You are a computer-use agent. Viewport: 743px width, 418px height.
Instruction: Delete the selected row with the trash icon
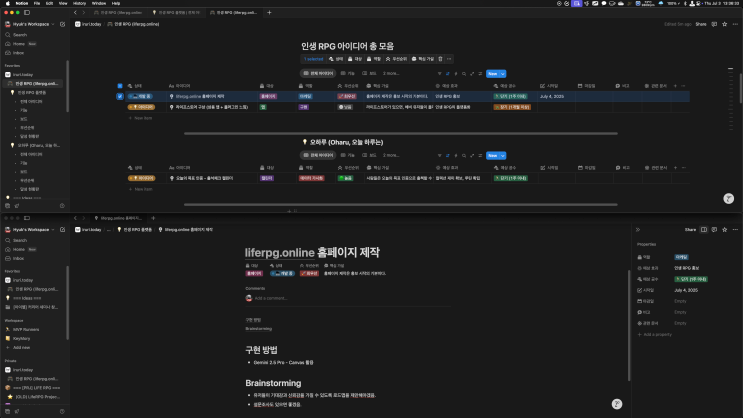440,59
